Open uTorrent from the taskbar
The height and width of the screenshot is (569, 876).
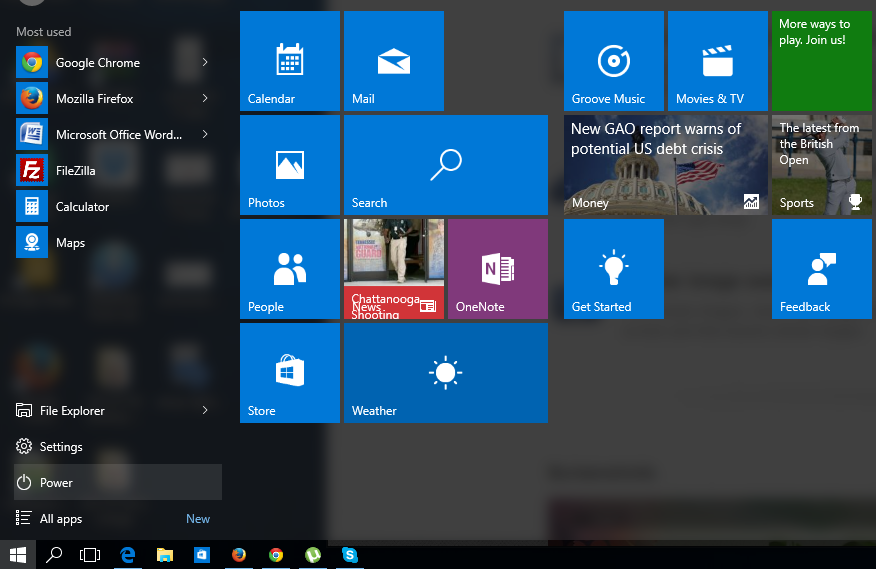(313, 554)
